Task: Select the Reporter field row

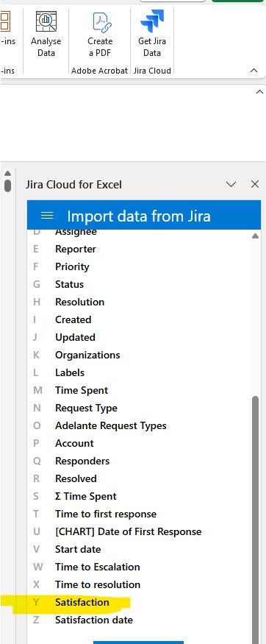Action: coord(140,249)
